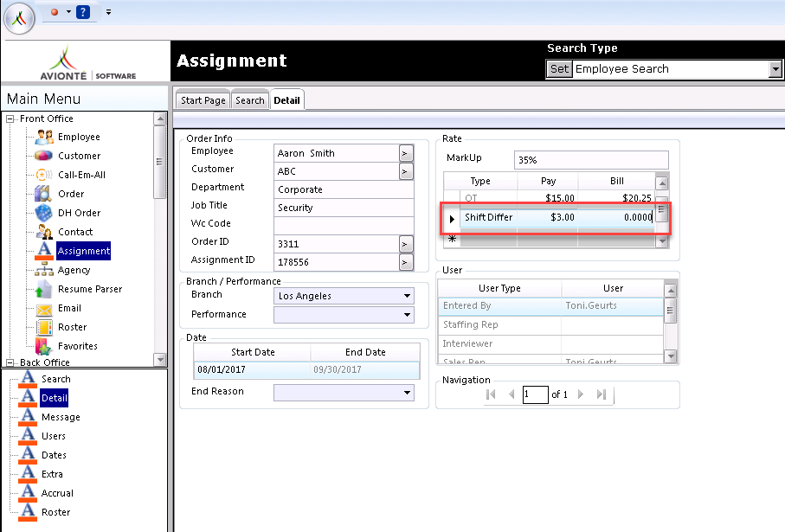This screenshot has width=785, height=532.
Task: Open the Assignment Accrual page icon
Action: 28,493
